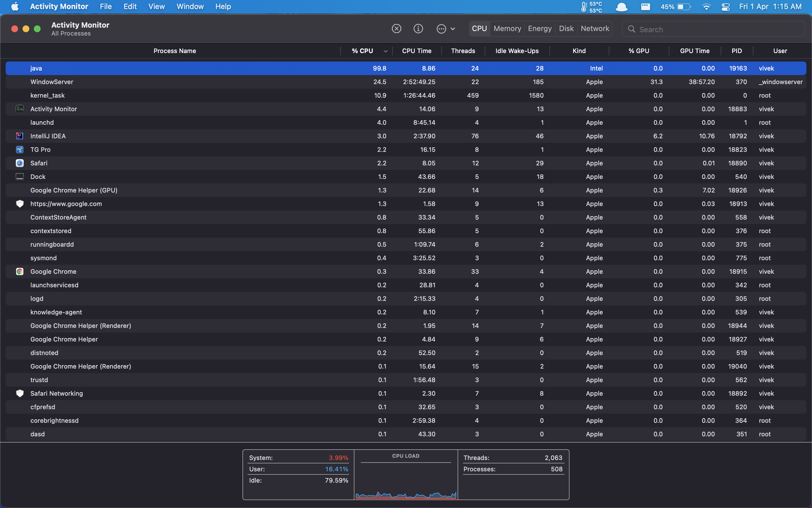812x508 pixels.
Task: Click the Wi-Fi status icon
Action: (x=706, y=7)
